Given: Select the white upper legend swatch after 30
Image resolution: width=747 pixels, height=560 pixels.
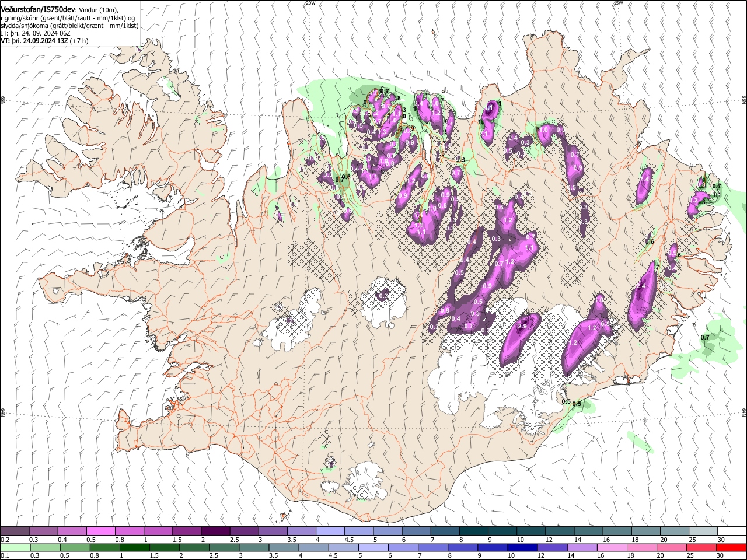Looking at the screenshot, I should (732, 531).
